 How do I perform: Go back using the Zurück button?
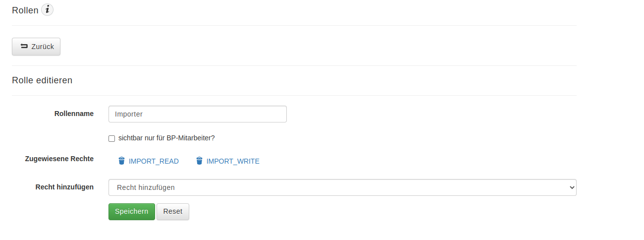coord(36,47)
